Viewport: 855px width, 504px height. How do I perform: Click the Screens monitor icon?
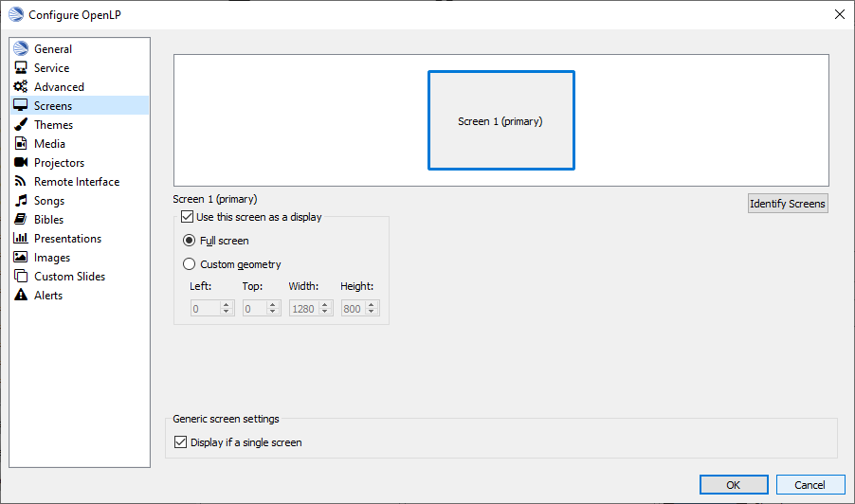point(21,105)
